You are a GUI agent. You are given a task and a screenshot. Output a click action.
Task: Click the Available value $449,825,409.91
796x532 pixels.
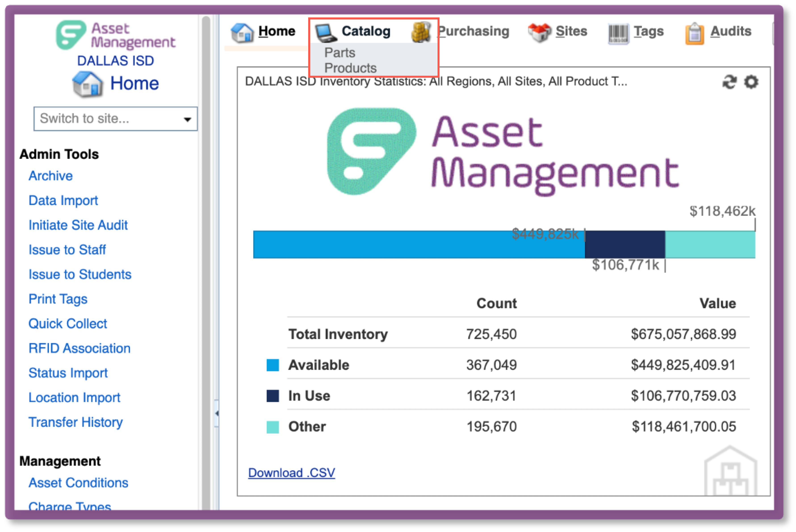click(683, 365)
